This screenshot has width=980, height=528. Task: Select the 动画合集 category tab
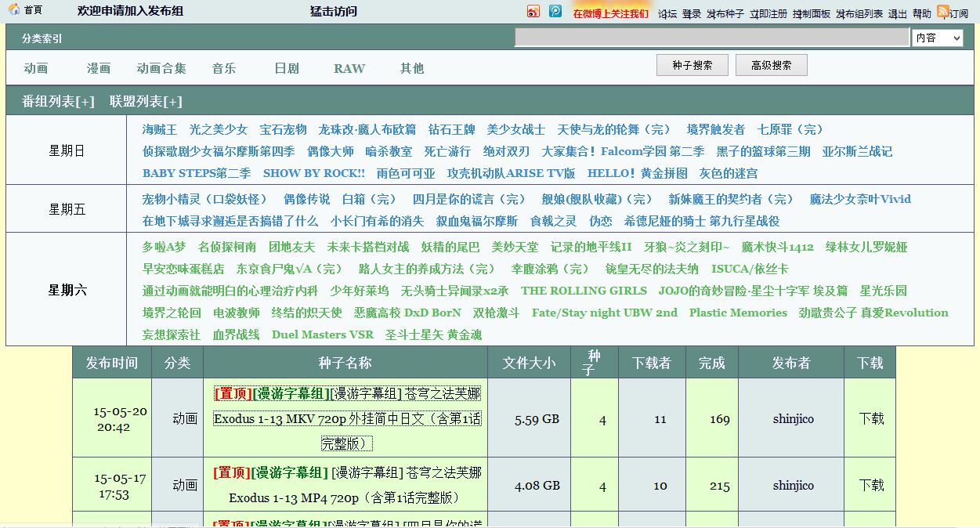coord(161,68)
